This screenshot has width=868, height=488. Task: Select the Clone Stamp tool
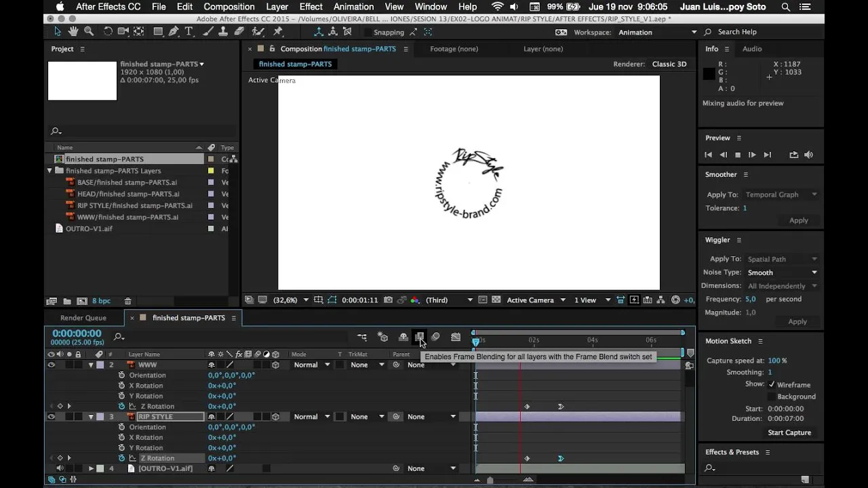pyautogui.click(x=224, y=32)
